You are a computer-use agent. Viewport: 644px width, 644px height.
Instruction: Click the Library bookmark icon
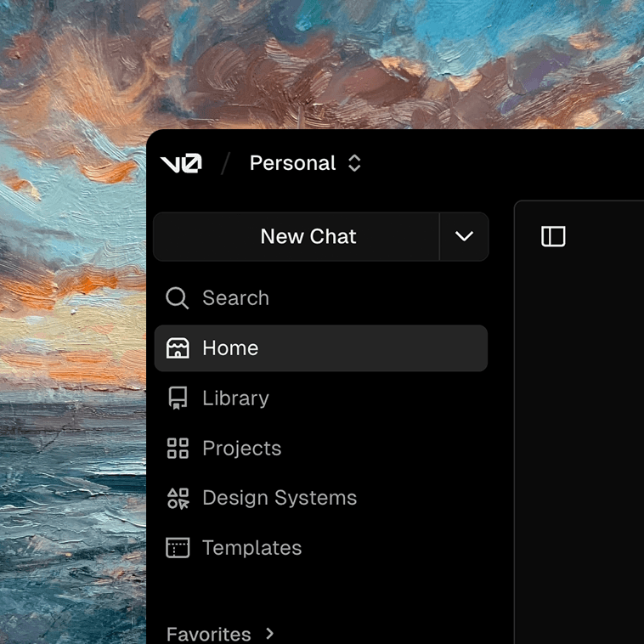[178, 398]
